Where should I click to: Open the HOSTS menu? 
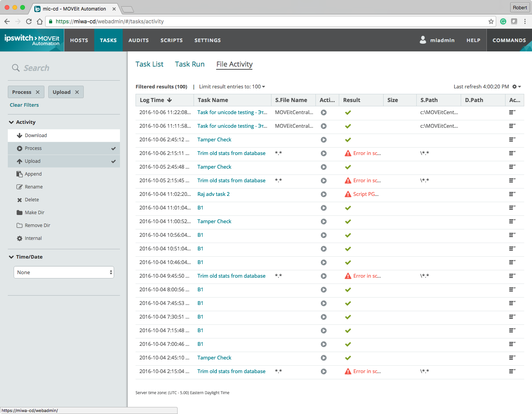[x=79, y=40]
